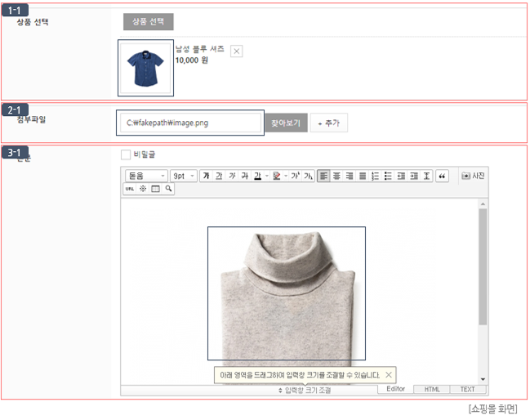
Task: Remove the selected 남성 블루 셔츠 product
Action: coord(237,51)
